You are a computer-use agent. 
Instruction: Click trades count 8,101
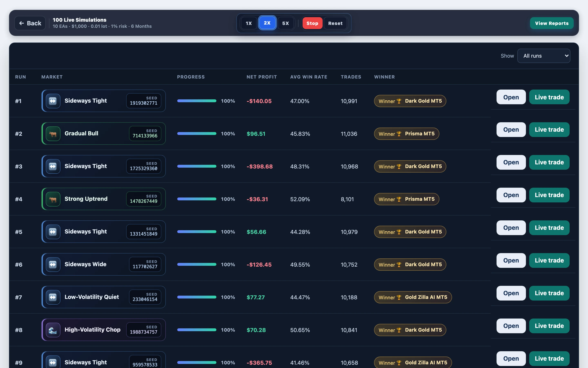point(347,199)
